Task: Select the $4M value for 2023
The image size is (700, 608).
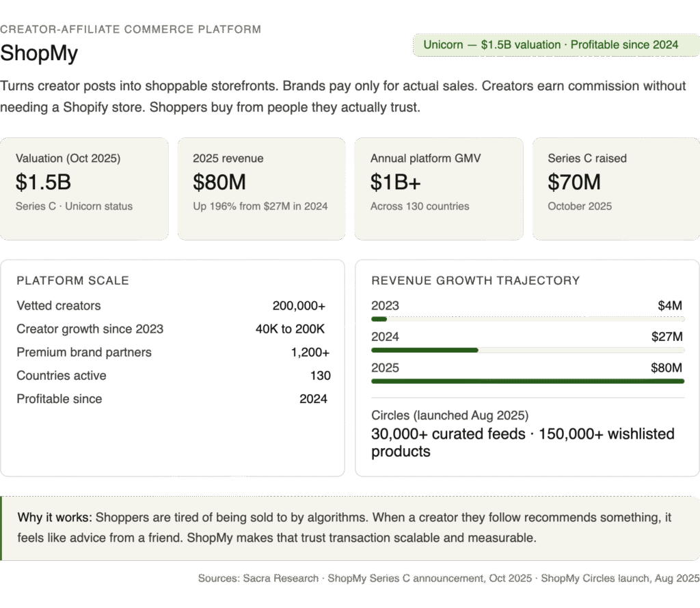Action: pos(670,305)
